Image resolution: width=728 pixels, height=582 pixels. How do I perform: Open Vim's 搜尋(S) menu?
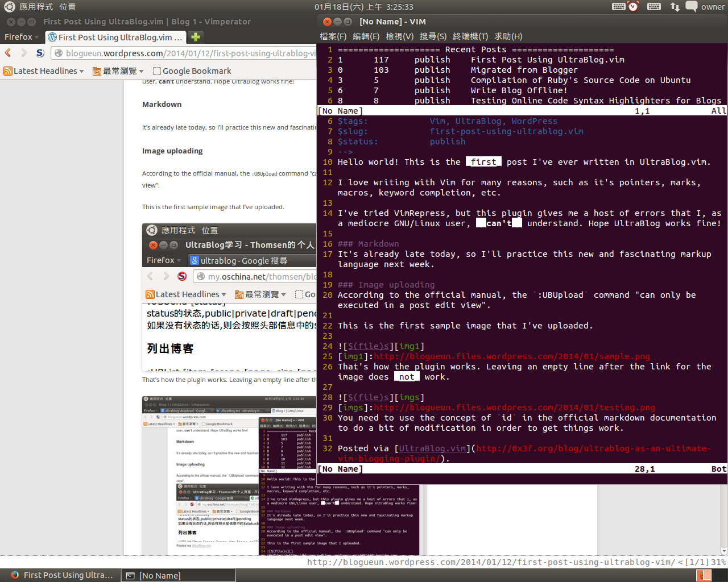pos(433,36)
